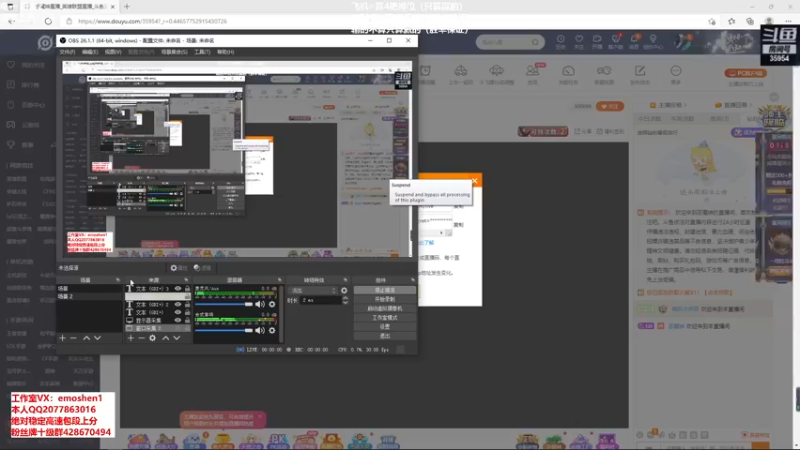This screenshot has height=450, width=800.
Task: Adjust the 麦克风/Aux volume slider
Action: [x=224, y=304]
